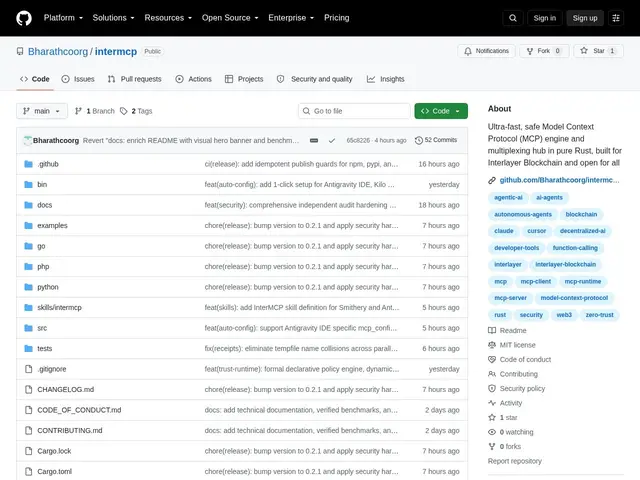Open the Contributing link
Image resolution: width=640 pixels, height=480 pixels.
(513, 374)
